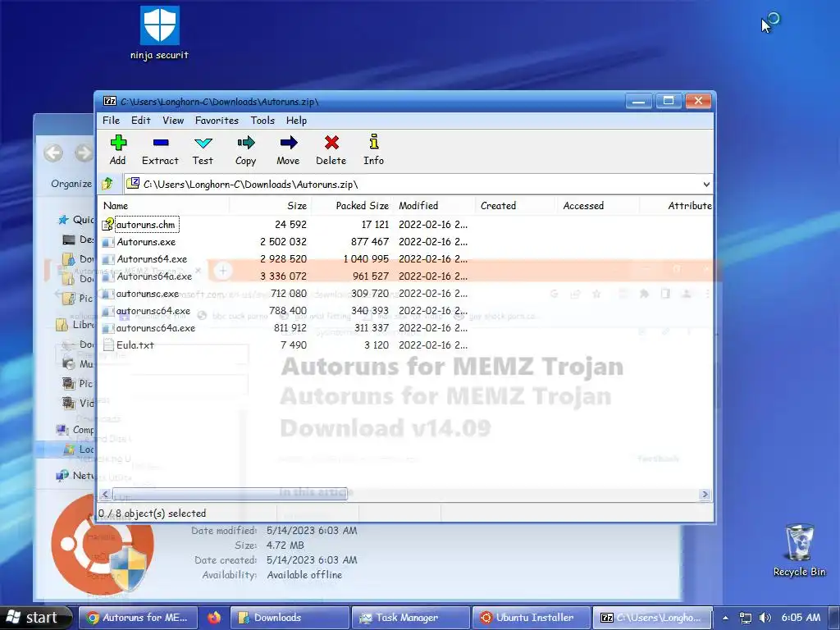The image size is (840, 630).
Task: Click the horizontal scrollbar thumb
Action: tap(230, 494)
